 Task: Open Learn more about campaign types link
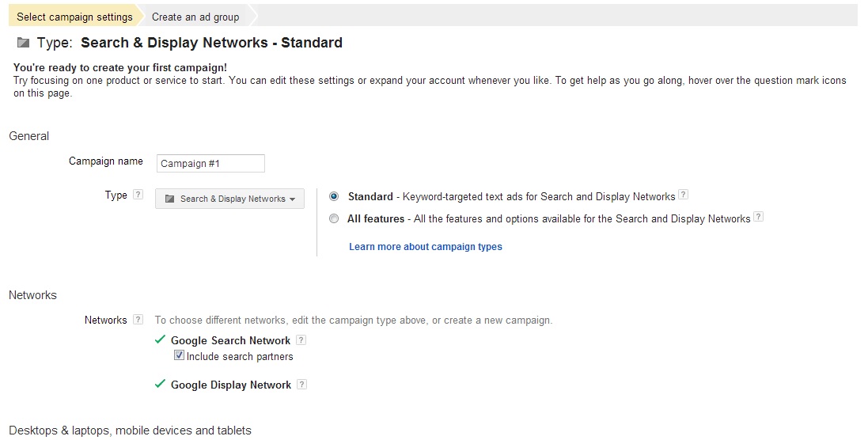tap(426, 247)
